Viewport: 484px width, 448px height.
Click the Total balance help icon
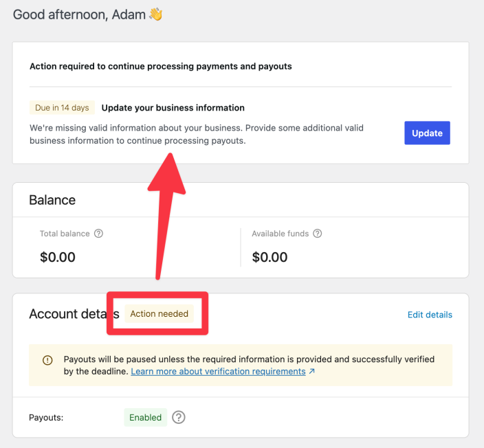tap(98, 234)
